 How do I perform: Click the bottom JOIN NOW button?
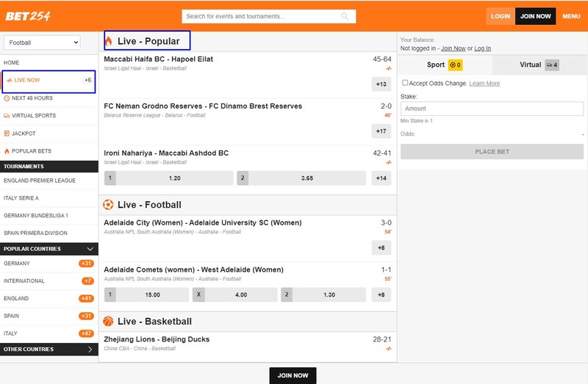pyautogui.click(x=293, y=375)
